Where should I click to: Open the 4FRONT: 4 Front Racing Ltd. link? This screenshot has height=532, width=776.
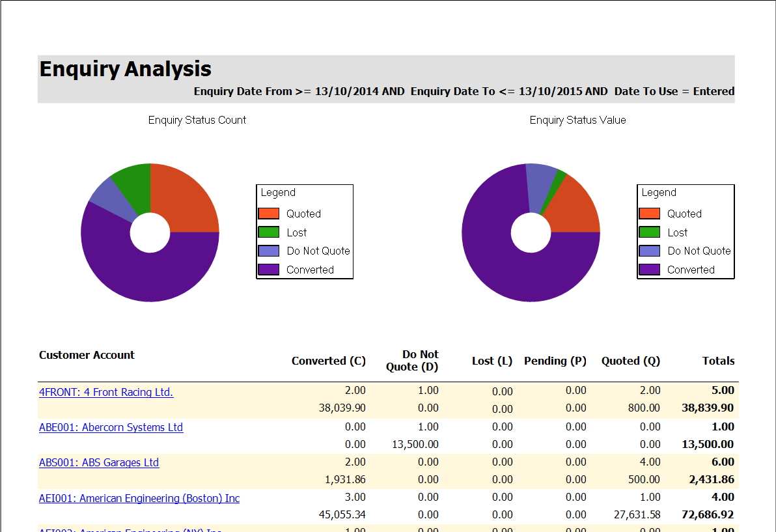pyautogui.click(x=106, y=392)
